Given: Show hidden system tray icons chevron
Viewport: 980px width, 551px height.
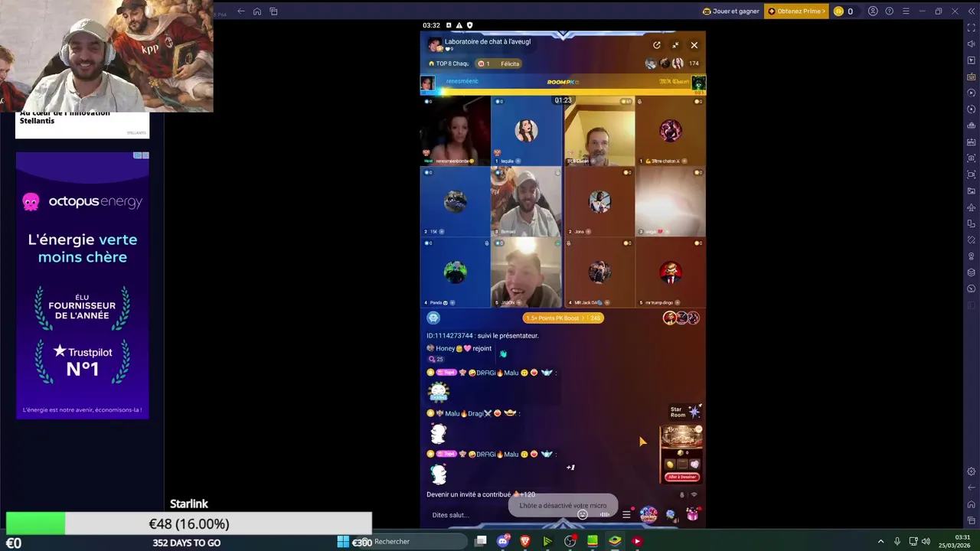Looking at the screenshot, I should coord(880,542).
